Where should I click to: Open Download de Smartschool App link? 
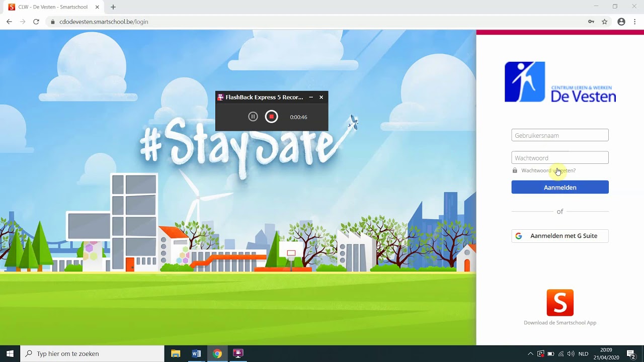click(560, 323)
